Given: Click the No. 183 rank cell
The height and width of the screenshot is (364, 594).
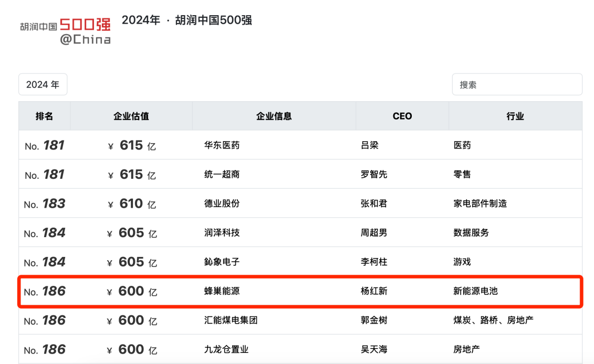Looking at the screenshot, I should pyautogui.click(x=44, y=204).
